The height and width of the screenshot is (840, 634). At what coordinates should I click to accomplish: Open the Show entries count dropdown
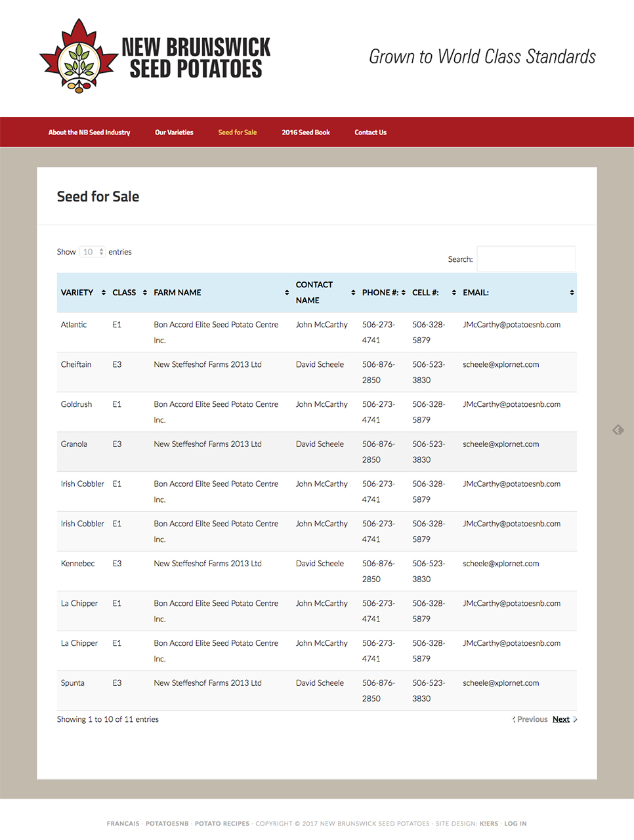pyautogui.click(x=93, y=252)
